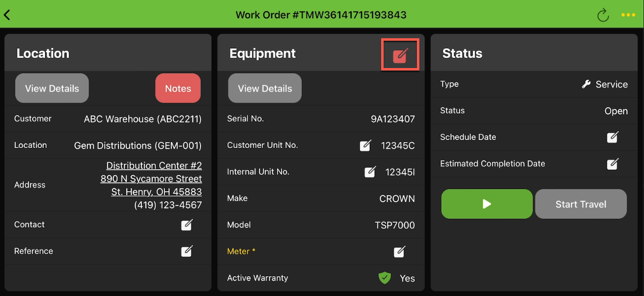This screenshot has height=296, width=644.
Task: Edit the Customer Unit No. field
Action: [x=365, y=146]
